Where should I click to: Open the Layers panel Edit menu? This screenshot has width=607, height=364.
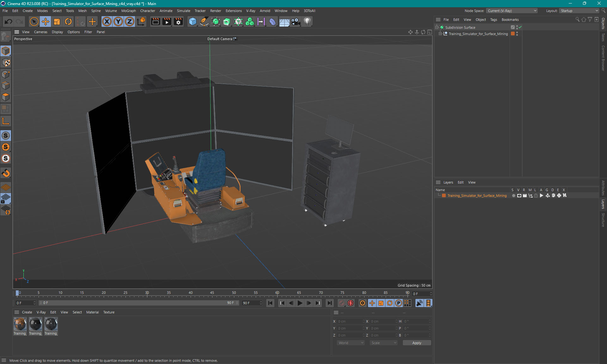[460, 182]
